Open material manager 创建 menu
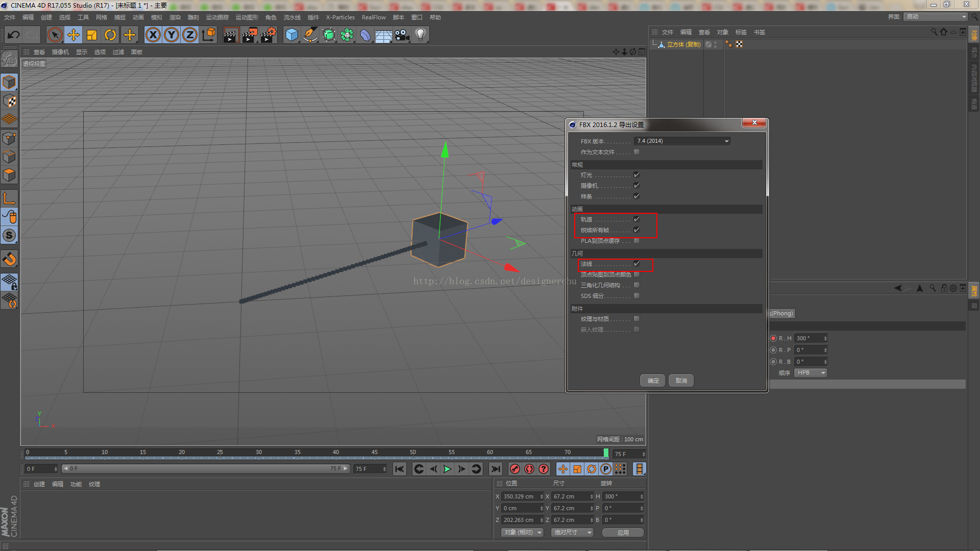 (x=39, y=484)
